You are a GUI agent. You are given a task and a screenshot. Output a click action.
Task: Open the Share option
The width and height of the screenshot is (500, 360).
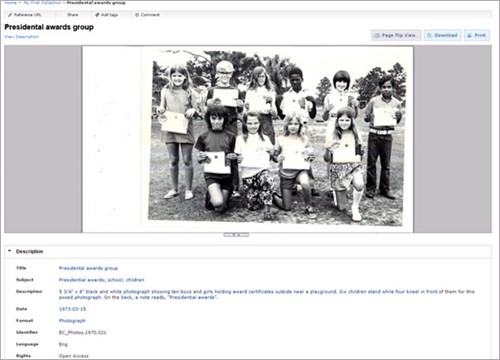(x=73, y=15)
